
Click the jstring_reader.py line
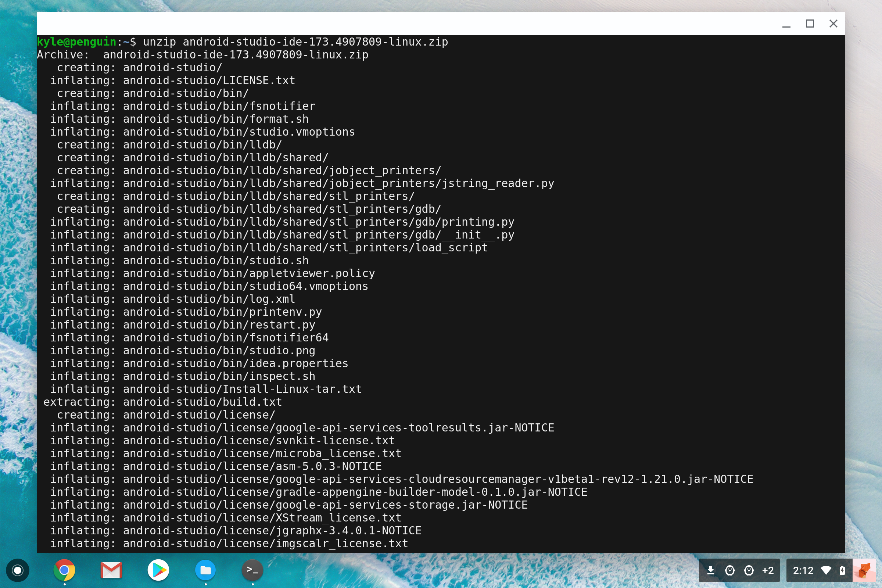[x=302, y=183]
